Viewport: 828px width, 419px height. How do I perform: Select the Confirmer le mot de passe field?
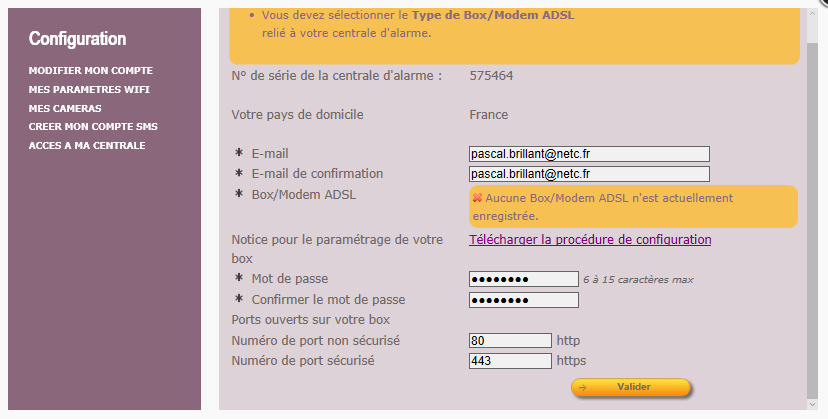coord(523,300)
